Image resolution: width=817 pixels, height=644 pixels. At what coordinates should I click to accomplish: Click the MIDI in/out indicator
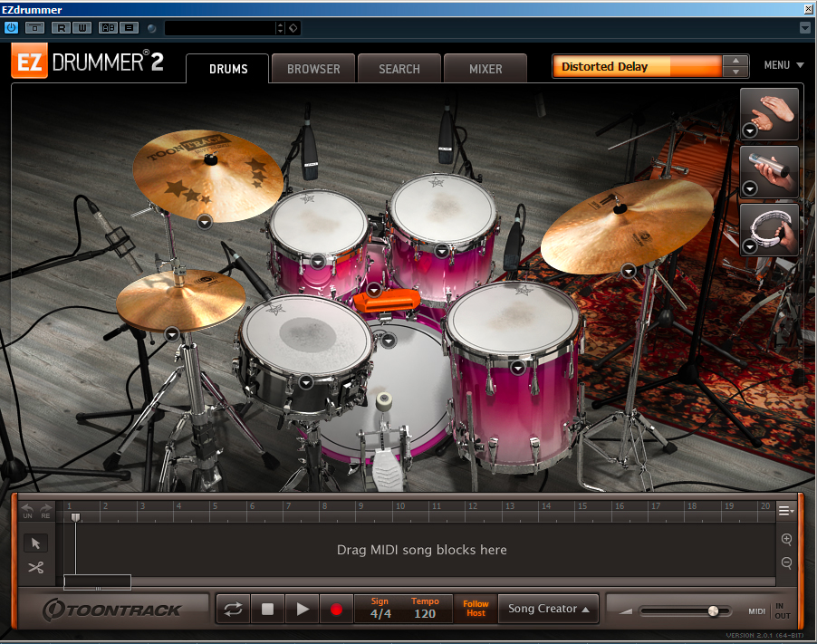point(769,610)
